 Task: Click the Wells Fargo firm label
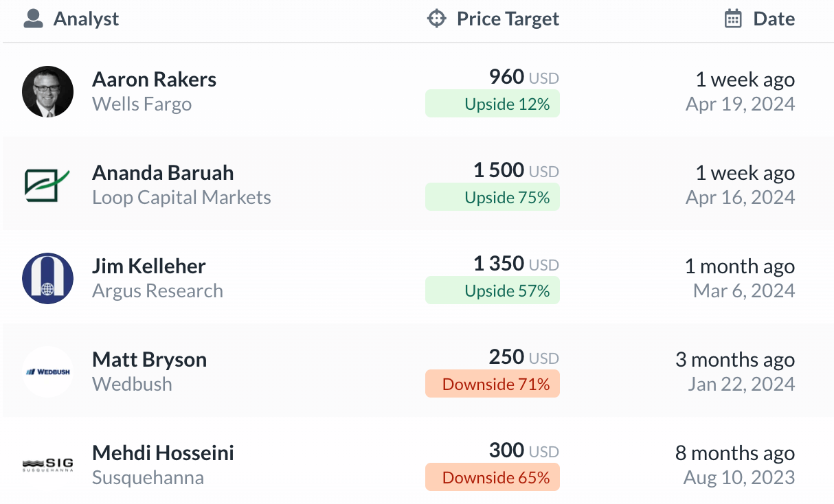tap(142, 104)
